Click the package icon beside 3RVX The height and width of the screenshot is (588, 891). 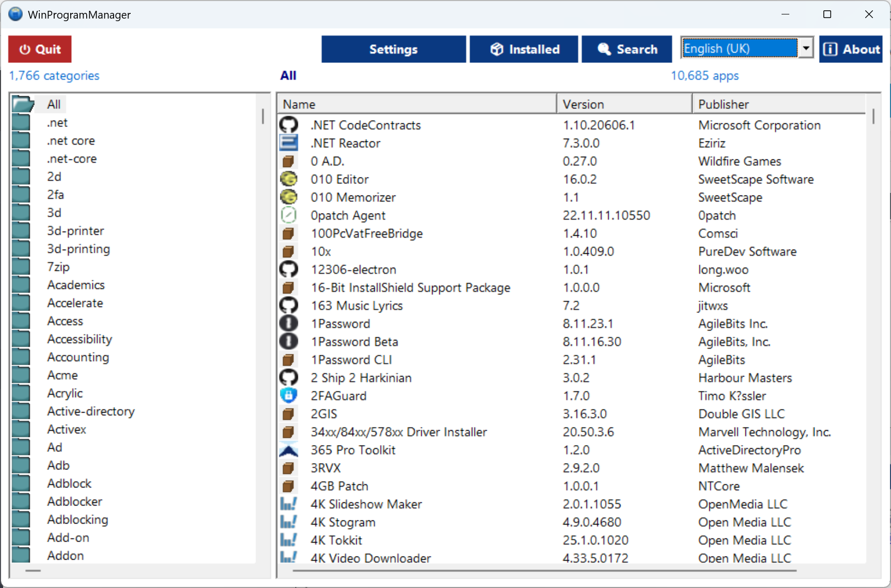click(x=289, y=468)
